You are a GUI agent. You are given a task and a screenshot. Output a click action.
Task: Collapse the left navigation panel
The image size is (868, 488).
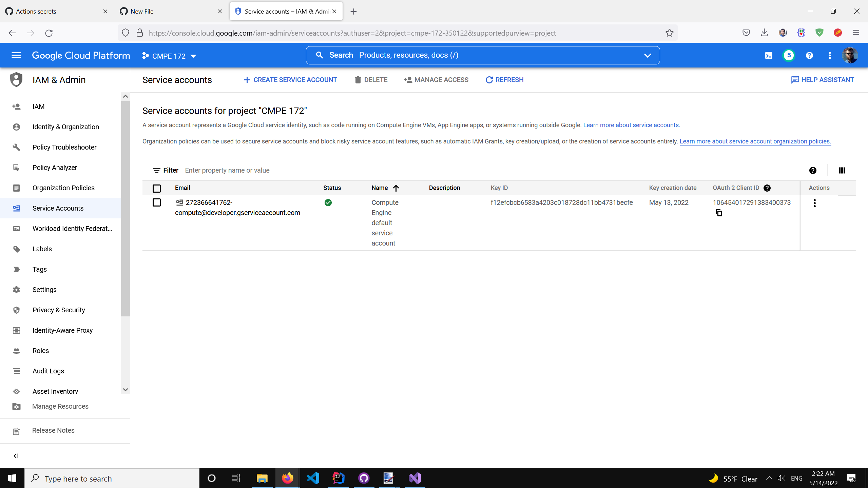tap(16, 456)
